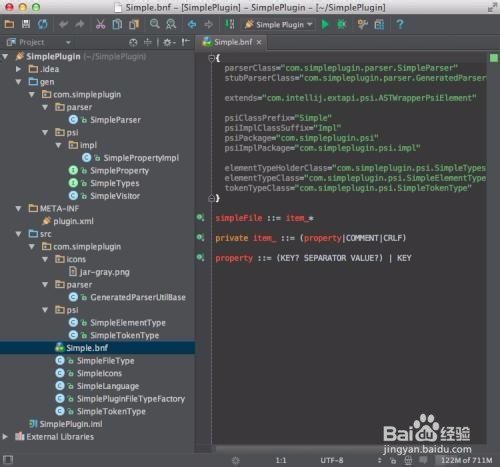Click Collapse All in Project panel header
Image resolution: width=500 pixels, height=467 pixels.
click(x=147, y=42)
